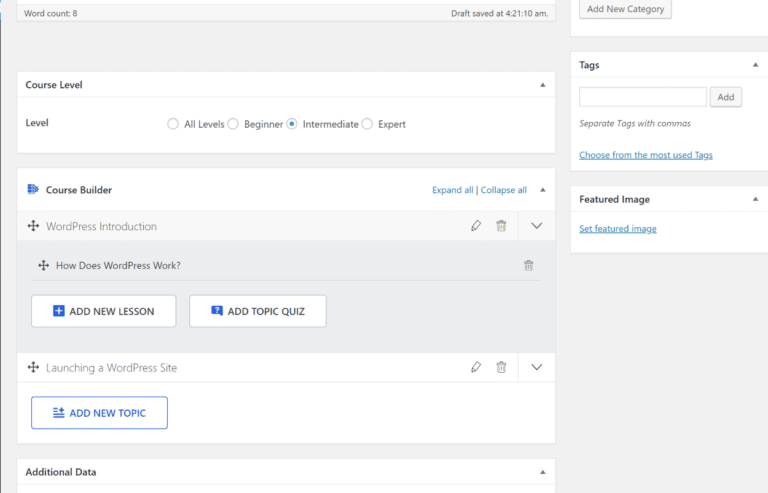Click the Add New Lesson button

[x=104, y=311]
